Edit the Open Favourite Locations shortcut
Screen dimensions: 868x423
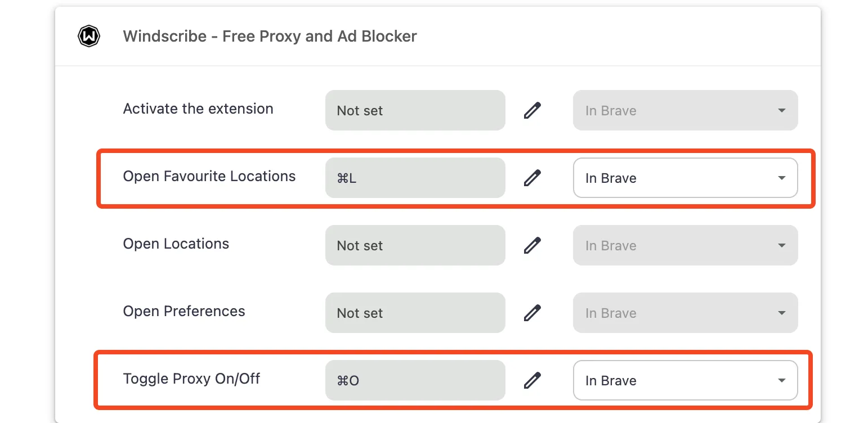532,178
